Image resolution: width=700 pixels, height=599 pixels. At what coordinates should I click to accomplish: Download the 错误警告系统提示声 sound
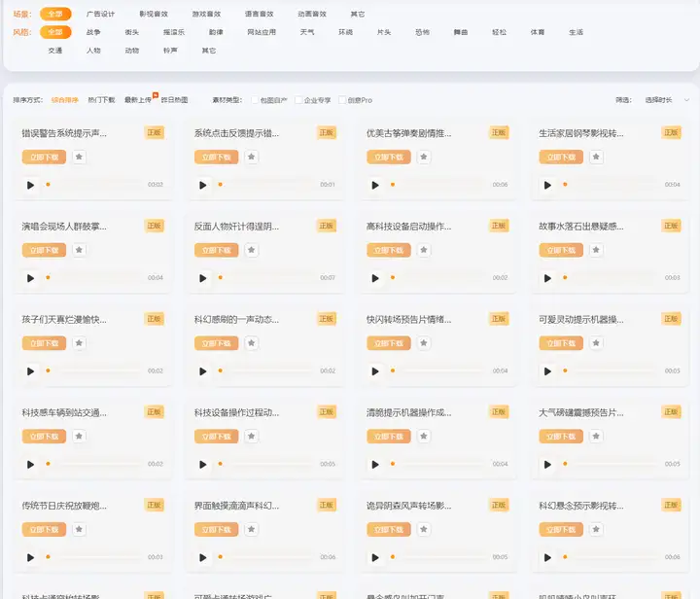(x=44, y=158)
